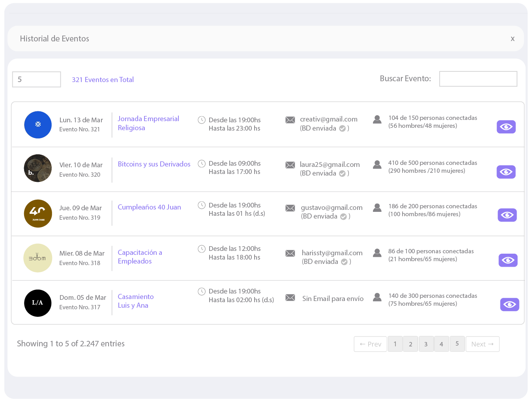Open the entries-per-page box showing 5

36,79
